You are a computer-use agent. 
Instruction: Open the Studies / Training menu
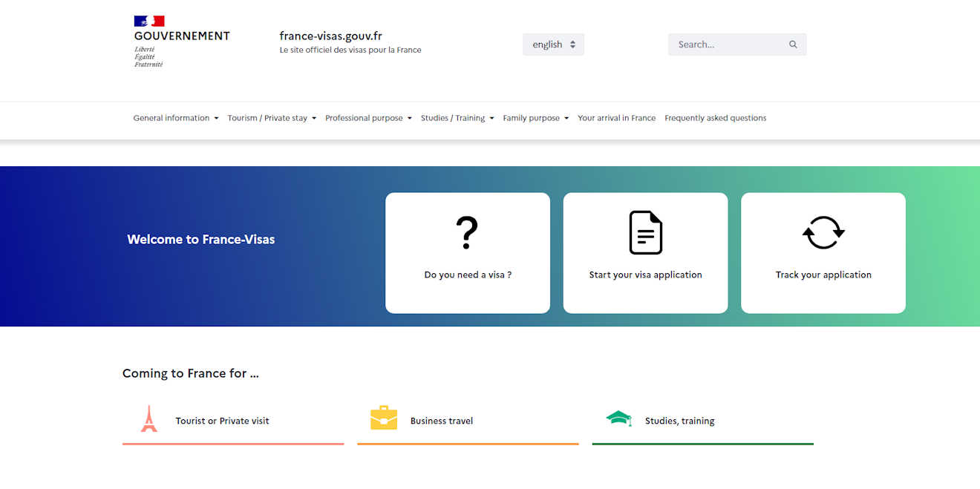coord(457,118)
